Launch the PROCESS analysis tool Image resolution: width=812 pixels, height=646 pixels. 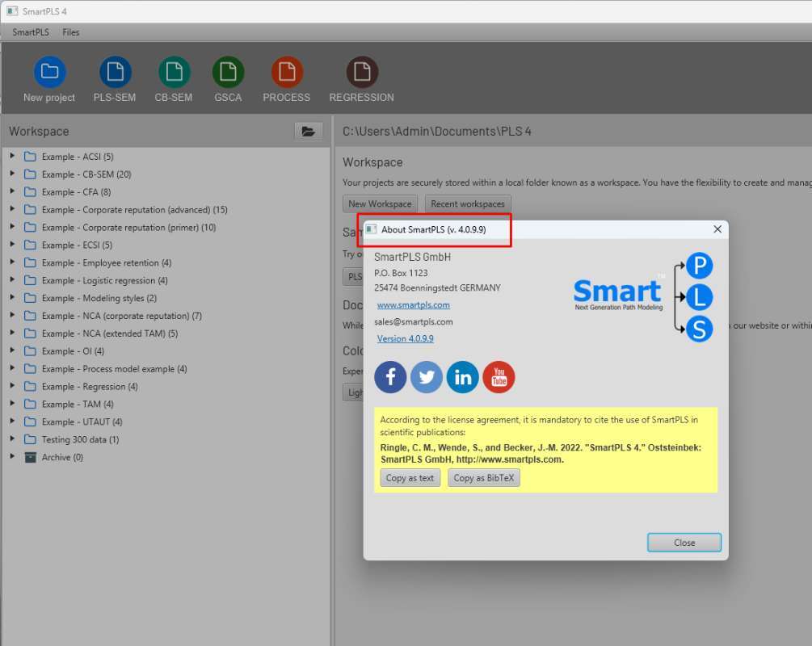coord(286,78)
